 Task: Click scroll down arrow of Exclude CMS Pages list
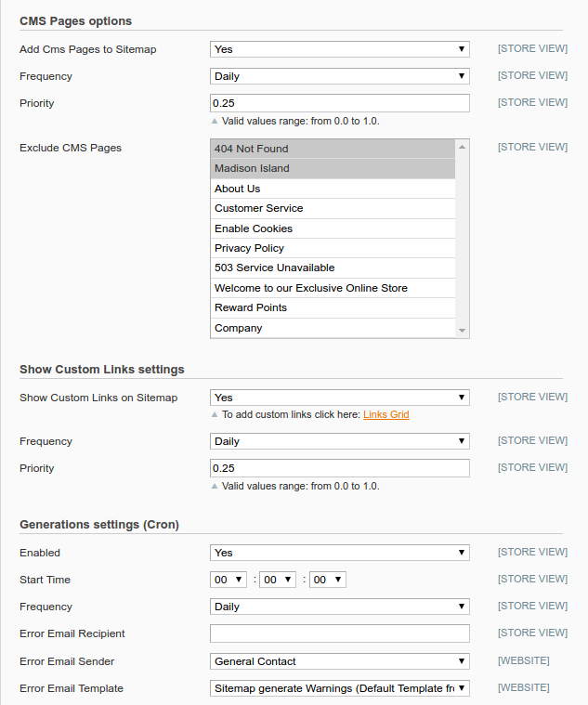[462, 331]
